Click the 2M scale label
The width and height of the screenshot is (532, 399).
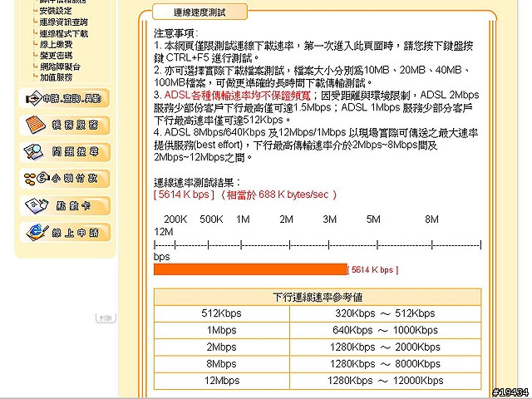(x=286, y=219)
